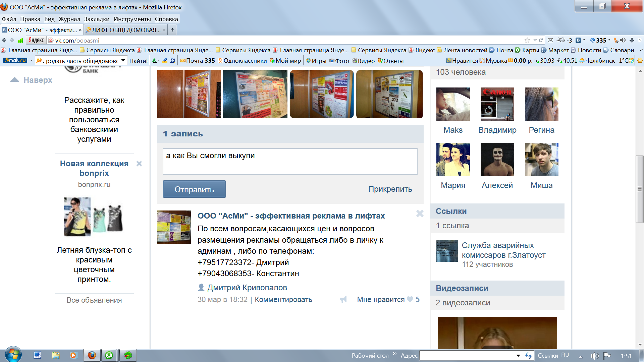Open Игры from the mail.ru toolbar

tap(316, 61)
